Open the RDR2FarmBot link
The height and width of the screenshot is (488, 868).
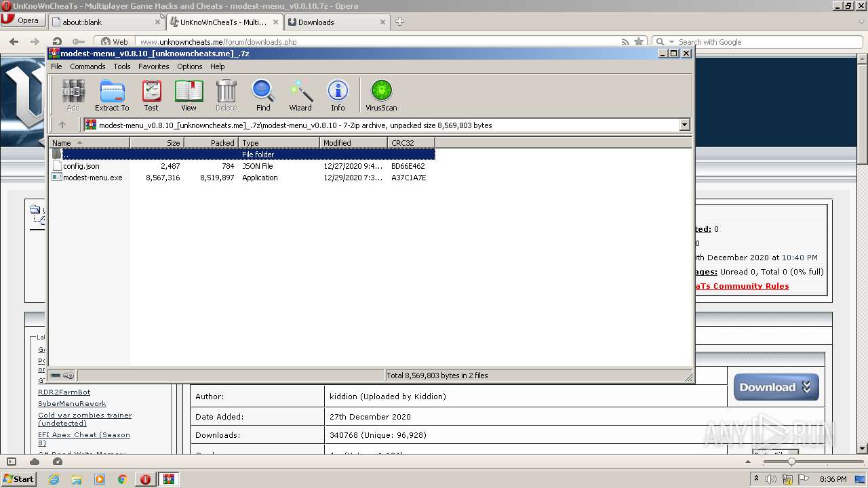[64, 392]
